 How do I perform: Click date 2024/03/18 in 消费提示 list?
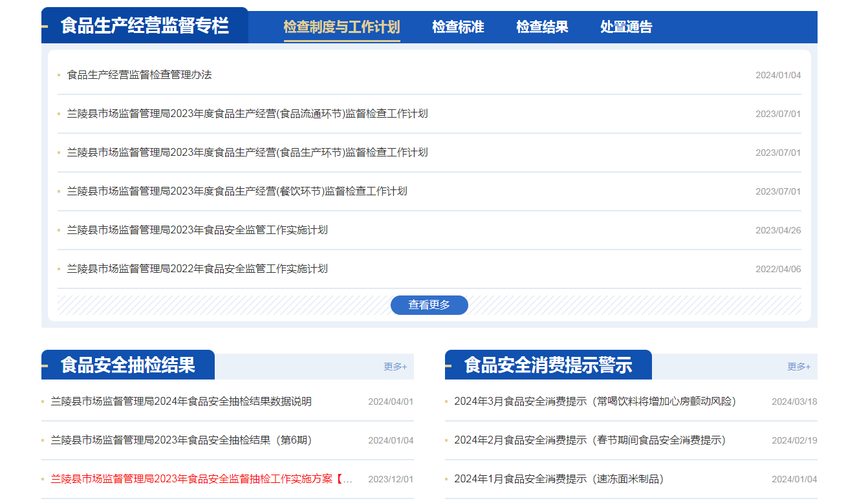click(x=794, y=401)
